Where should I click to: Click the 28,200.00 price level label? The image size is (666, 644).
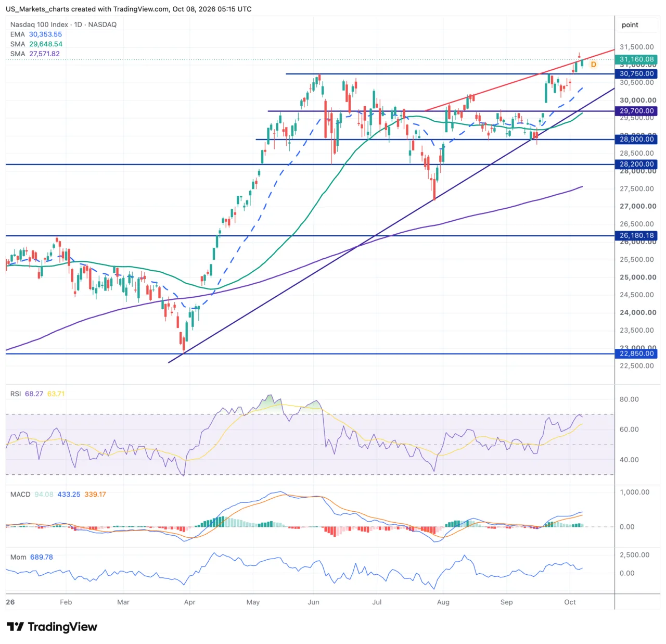tap(636, 164)
